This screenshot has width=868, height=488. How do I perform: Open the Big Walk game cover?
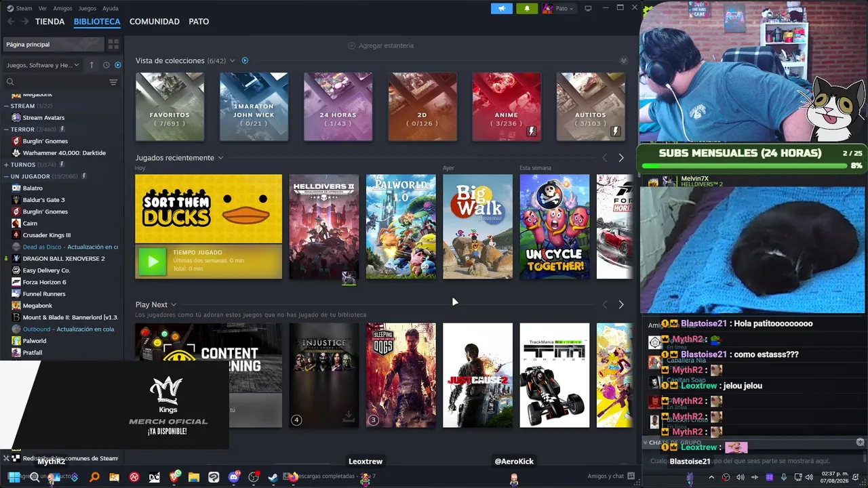tap(477, 226)
